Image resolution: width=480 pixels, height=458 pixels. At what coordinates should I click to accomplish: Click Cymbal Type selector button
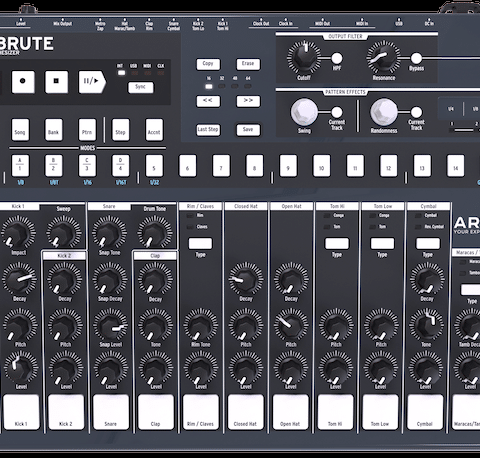[428, 243]
